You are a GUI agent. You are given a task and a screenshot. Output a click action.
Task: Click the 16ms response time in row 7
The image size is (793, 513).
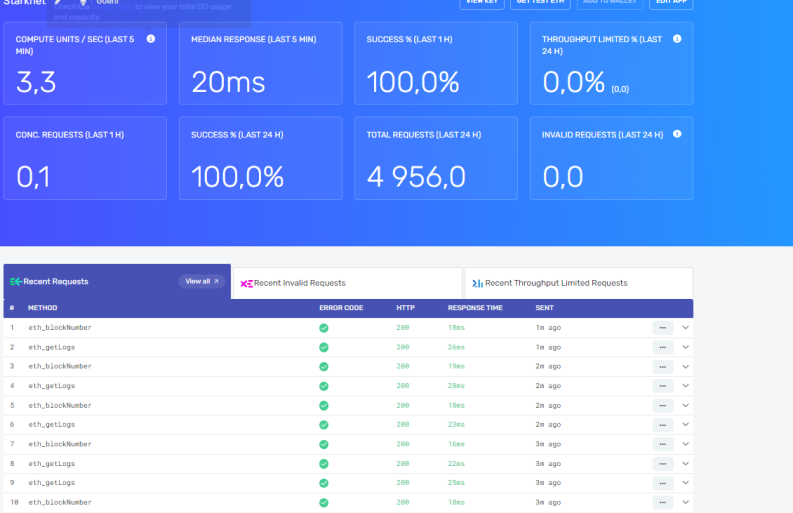click(456, 444)
